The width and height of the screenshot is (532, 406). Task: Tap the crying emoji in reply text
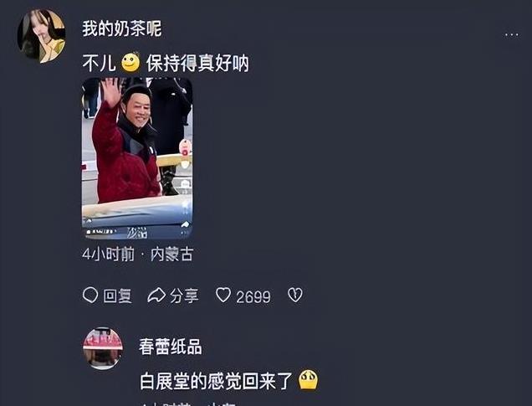coord(308,380)
